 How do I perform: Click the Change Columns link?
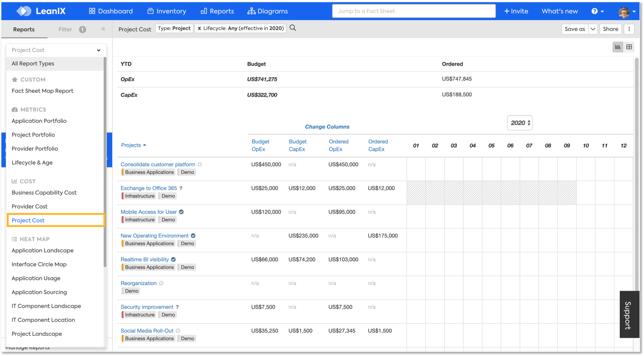pos(327,127)
